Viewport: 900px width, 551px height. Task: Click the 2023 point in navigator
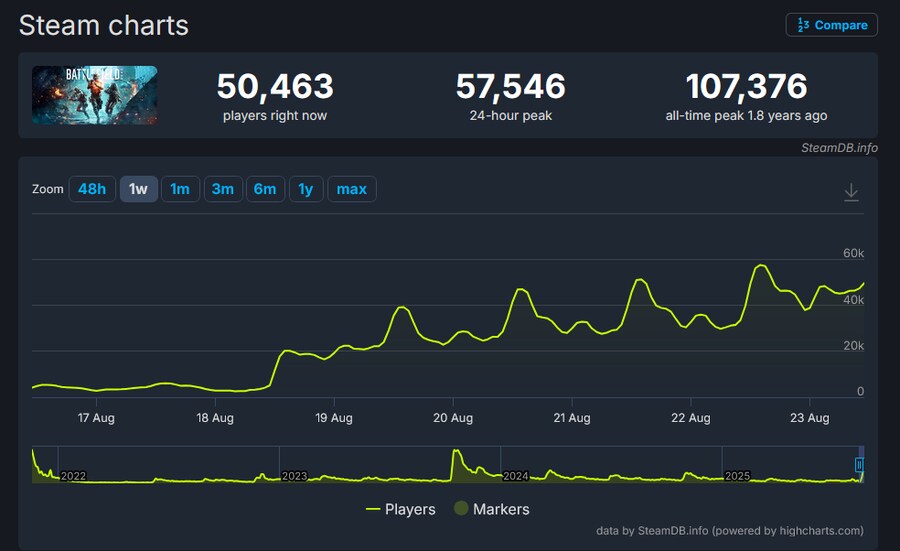[294, 476]
